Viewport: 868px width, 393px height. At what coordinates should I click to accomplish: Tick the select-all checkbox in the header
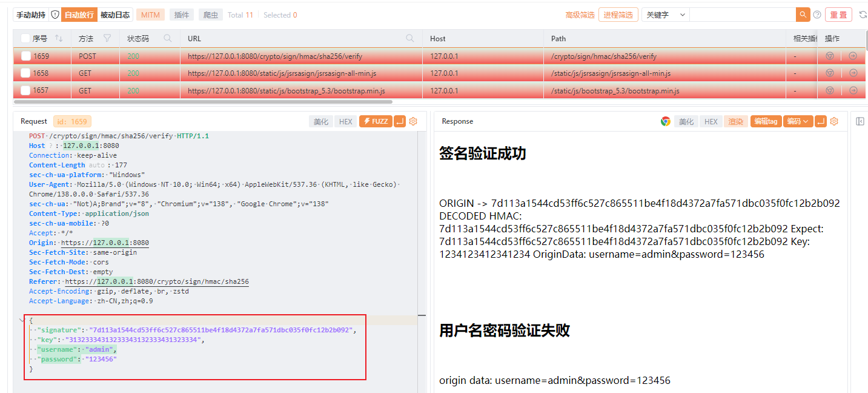[x=25, y=38]
